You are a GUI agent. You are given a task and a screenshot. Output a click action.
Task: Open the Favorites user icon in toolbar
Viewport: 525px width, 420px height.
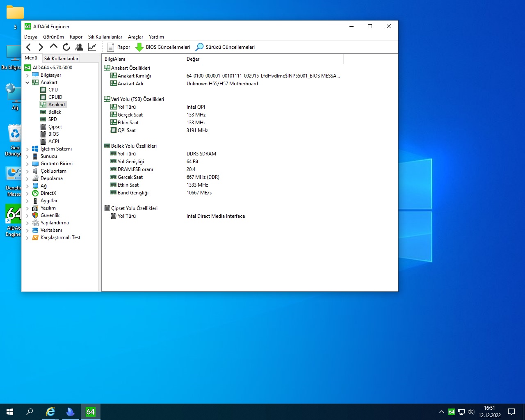coord(79,47)
